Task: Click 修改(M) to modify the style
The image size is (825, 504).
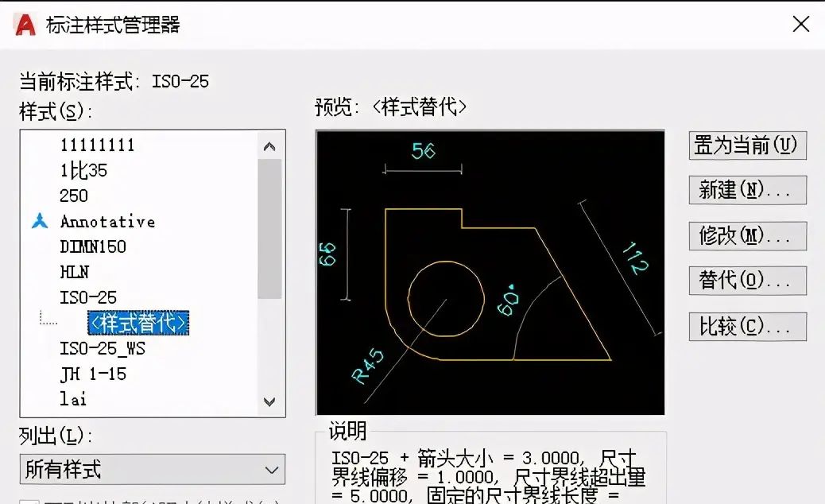Action: 746,235
